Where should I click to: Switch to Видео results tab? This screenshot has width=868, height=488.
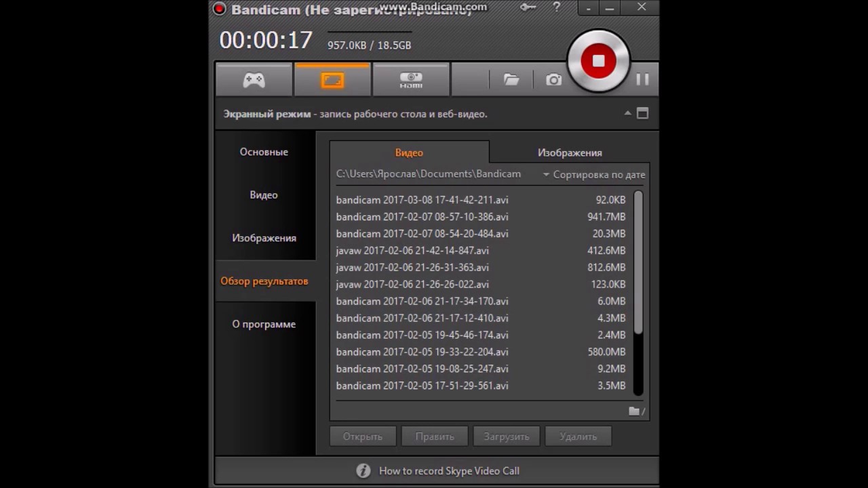click(409, 152)
